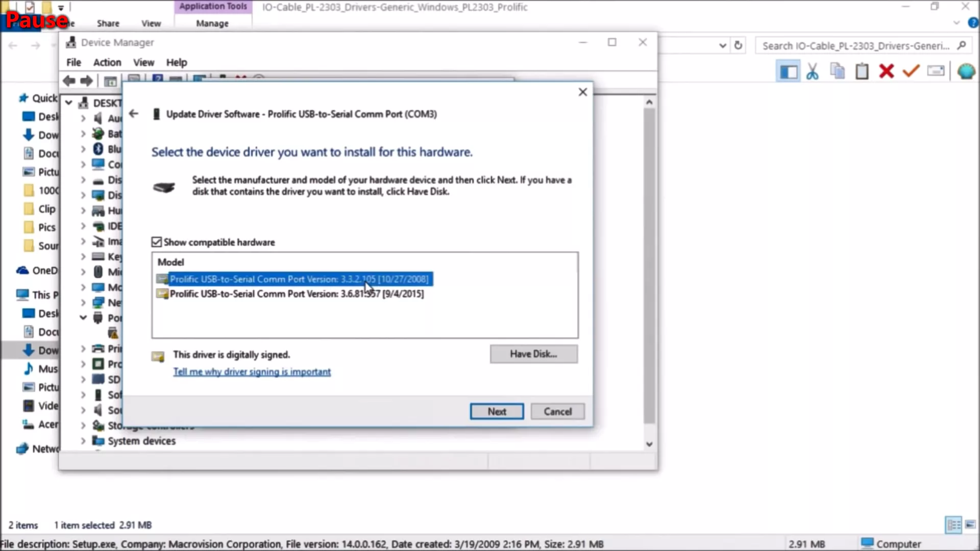Expand the Batteries tree node

point(83,134)
